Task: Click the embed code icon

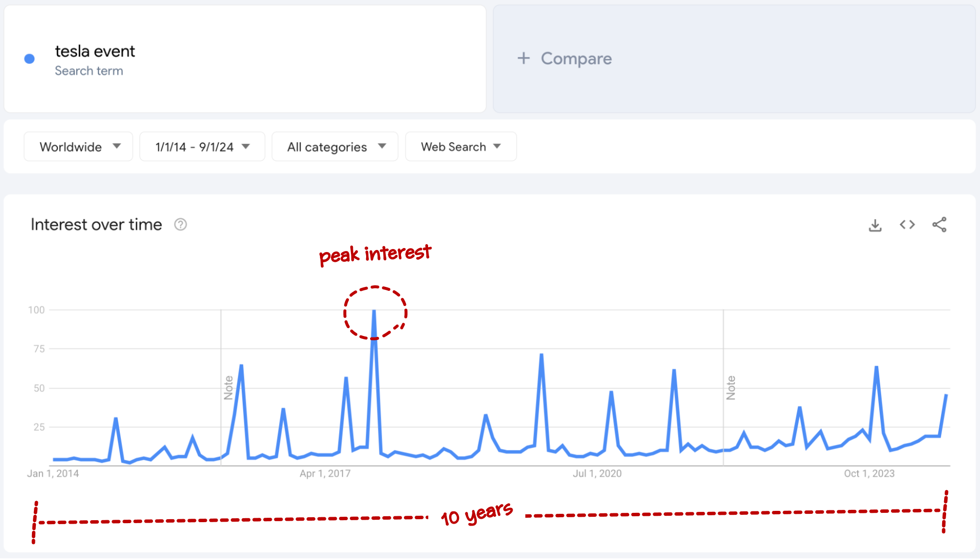Action: [907, 224]
